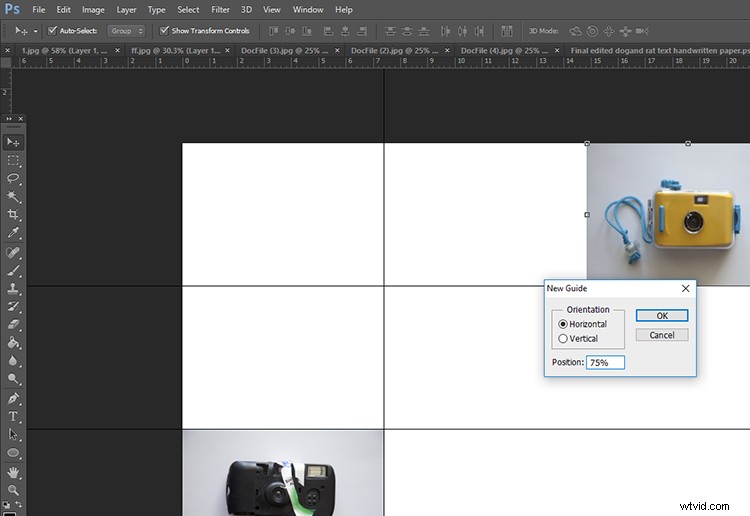Open the Group auto-select dropdown
Viewport: 750px width, 516px height.
click(x=126, y=31)
